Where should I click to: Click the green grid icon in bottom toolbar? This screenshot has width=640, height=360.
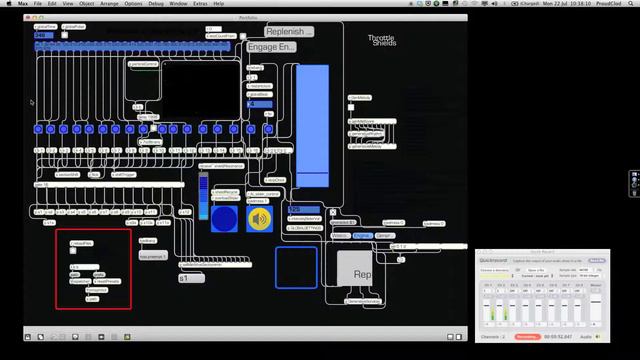click(127, 337)
